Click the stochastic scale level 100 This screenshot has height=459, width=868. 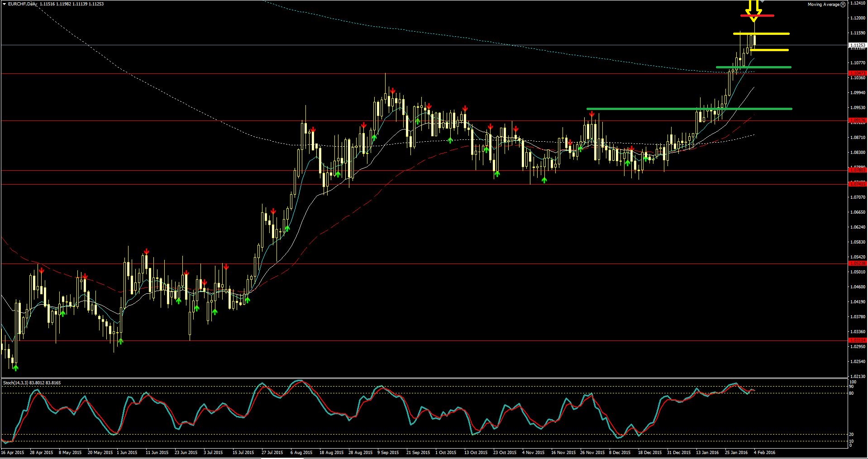pos(853,382)
